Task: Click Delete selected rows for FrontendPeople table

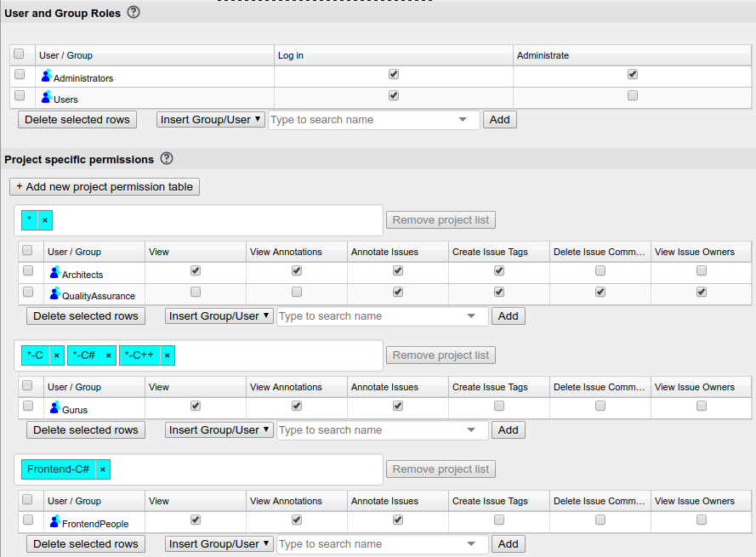Action: coord(86,544)
